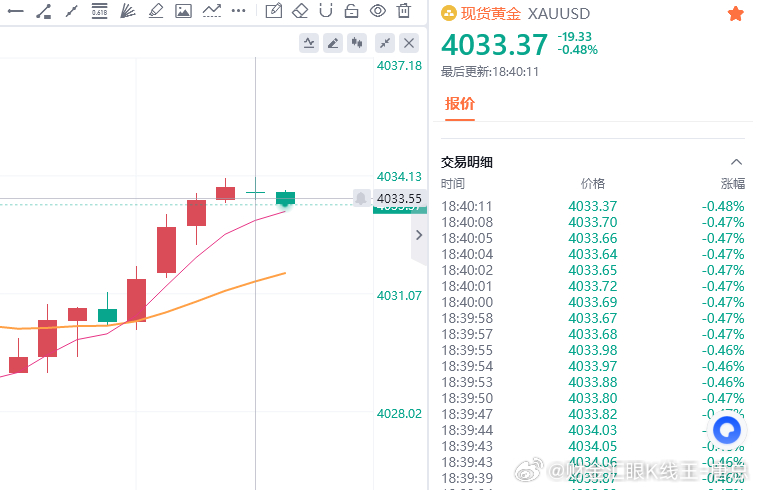Image resolution: width=757 pixels, height=490 pixels.
Task: Select the trend arrow forecast tool
Action: pos(211,11)
